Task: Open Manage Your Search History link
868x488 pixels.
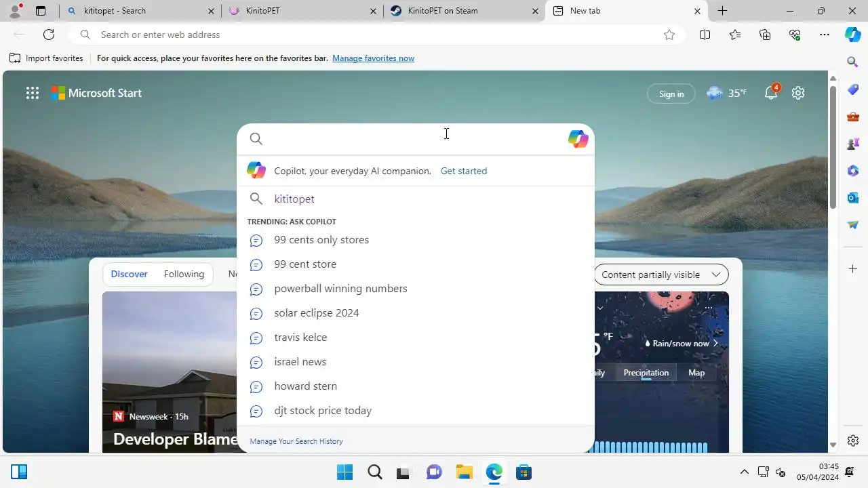Action: (296, 441)
